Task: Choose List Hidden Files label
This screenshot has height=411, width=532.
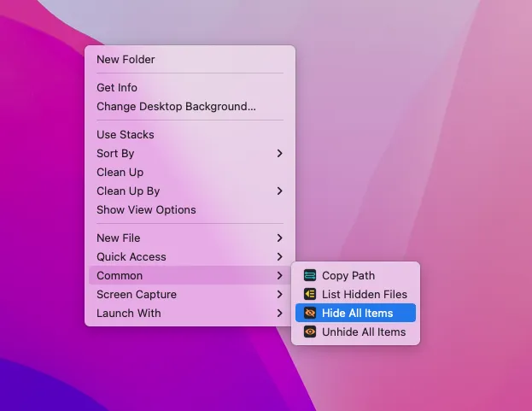Action: [x=365, y=295]
